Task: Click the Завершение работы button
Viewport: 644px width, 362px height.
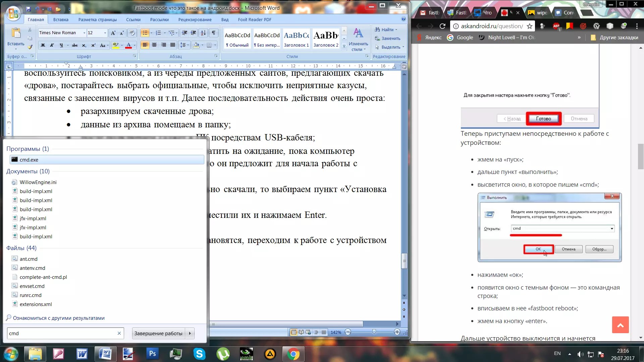Action: point(158,334)
